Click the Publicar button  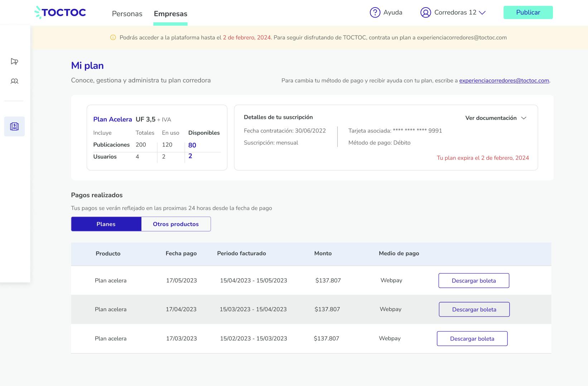(x=528, y=13)
